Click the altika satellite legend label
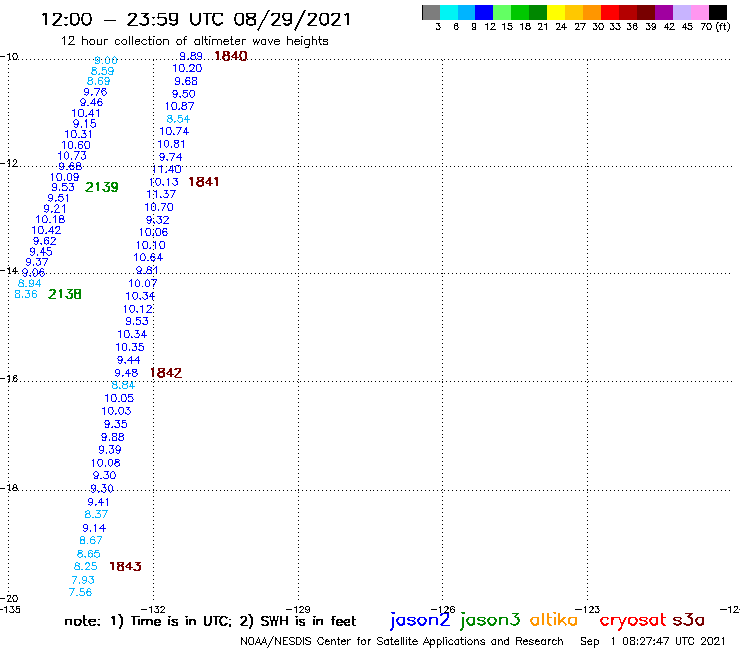Image resolution: width=740 pixels, height=650 pixels. (x=553, y=619)
